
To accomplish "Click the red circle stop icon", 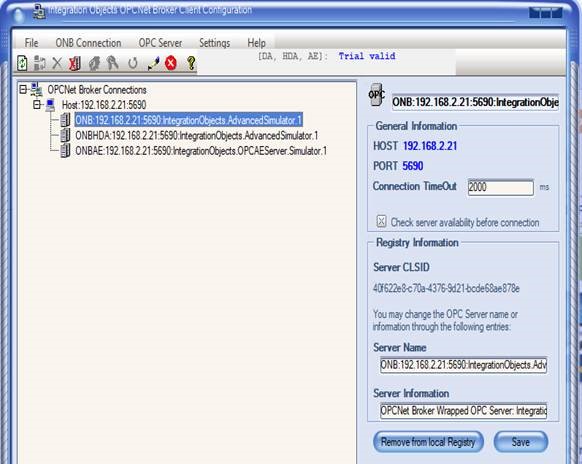I will pyautogui.click(x=171, y=63).
